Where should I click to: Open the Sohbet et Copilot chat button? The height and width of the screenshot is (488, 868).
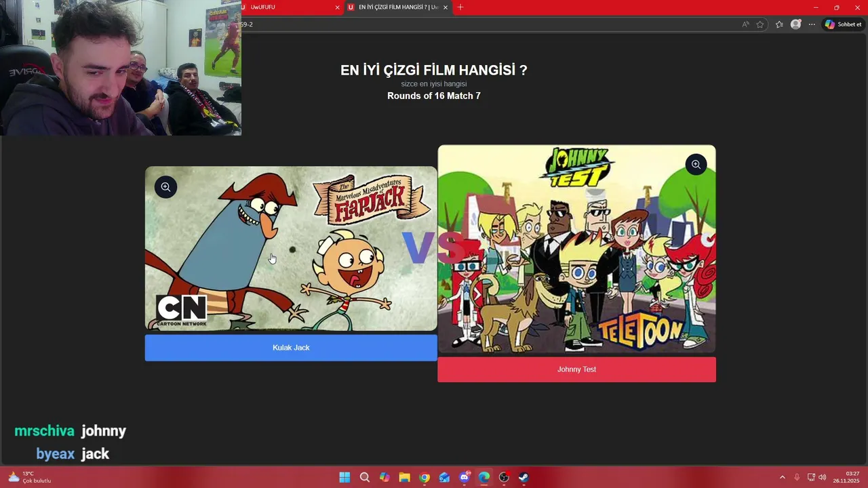(x=843, y=24)
